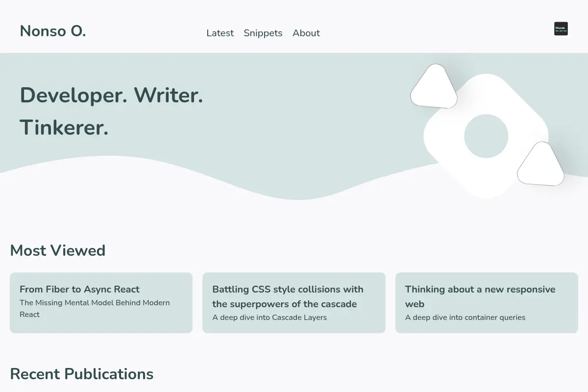Screen dimensions: 588x392
Task: Open the Latest nav item
Action: point(220,33)
